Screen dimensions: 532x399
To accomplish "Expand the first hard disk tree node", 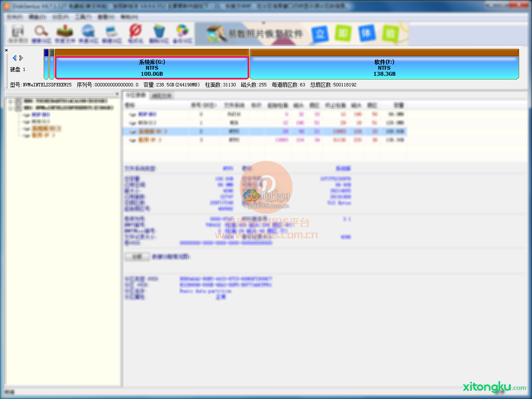I will pos(10,101).
